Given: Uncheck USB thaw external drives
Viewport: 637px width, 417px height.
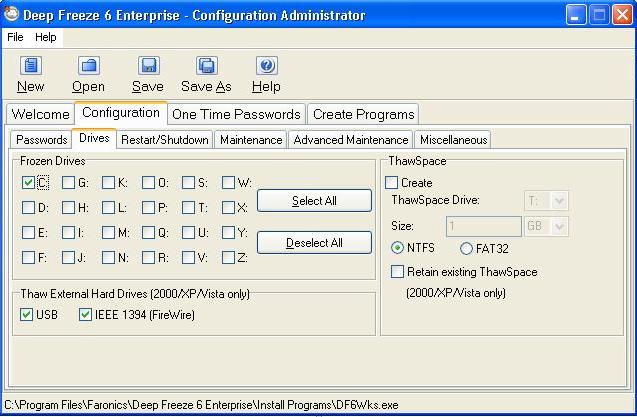Looking at the screenshot, I should pos(26,315).
